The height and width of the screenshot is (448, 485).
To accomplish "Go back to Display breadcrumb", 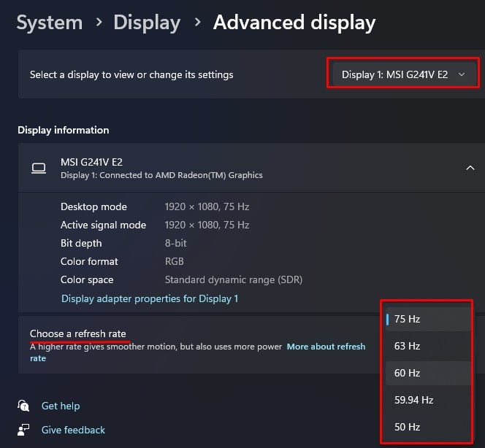I will 147,23.
